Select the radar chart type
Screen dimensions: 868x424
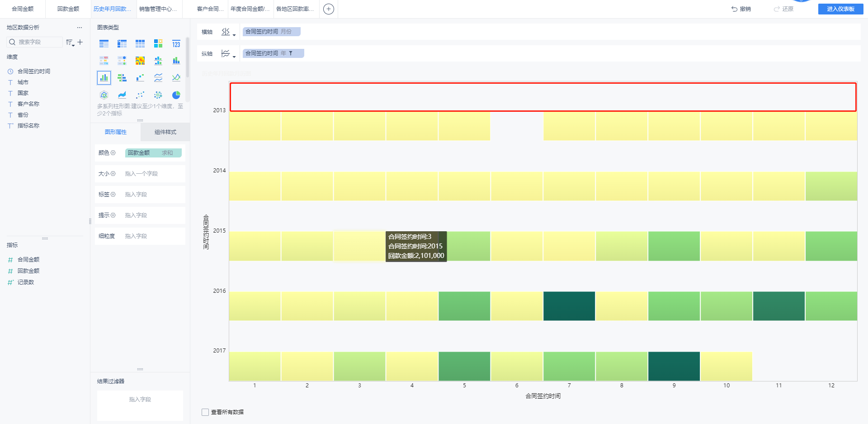pos(104,95)
